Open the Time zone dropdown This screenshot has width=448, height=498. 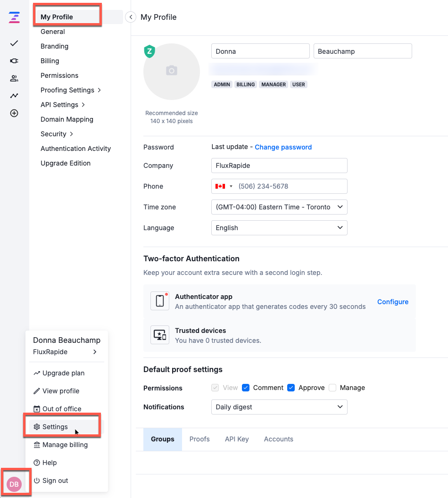[x=279, y=207]
